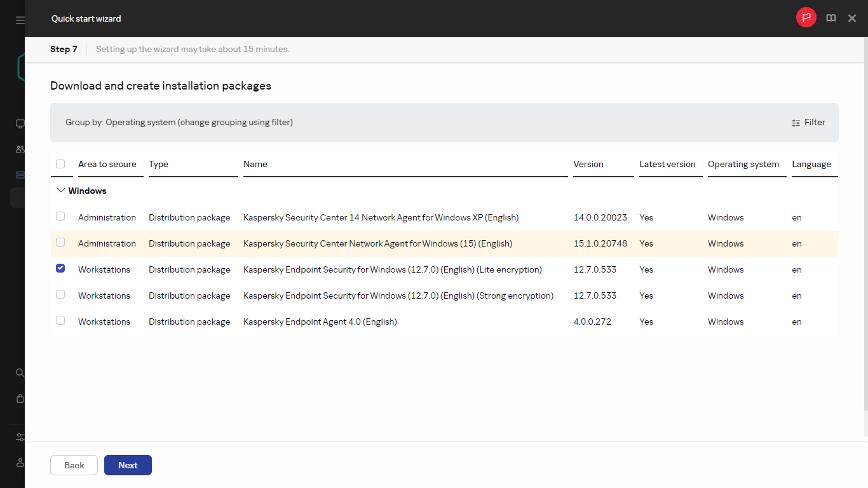The width and height of the screenshot is (868, 488).
Task: Collapse the Windows group
Action: 61,189
